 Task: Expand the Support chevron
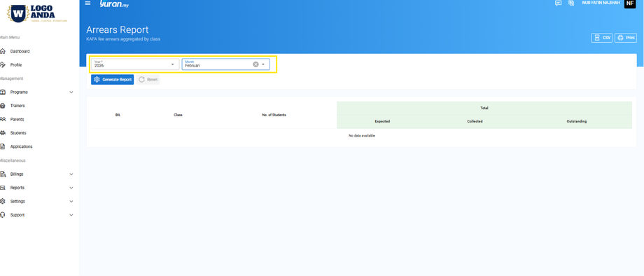71,215
